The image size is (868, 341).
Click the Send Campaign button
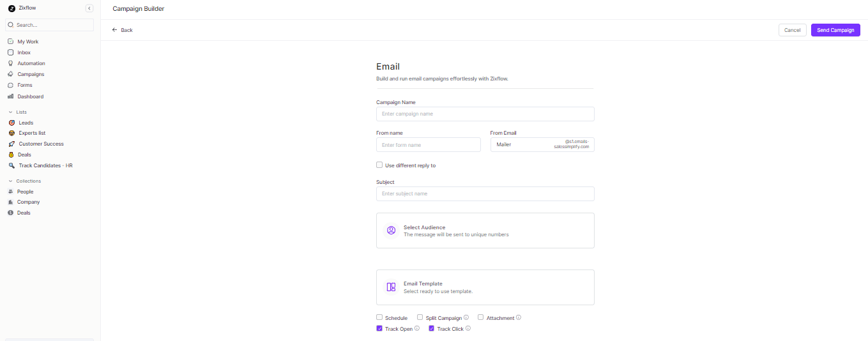click(x=835, y=30)
